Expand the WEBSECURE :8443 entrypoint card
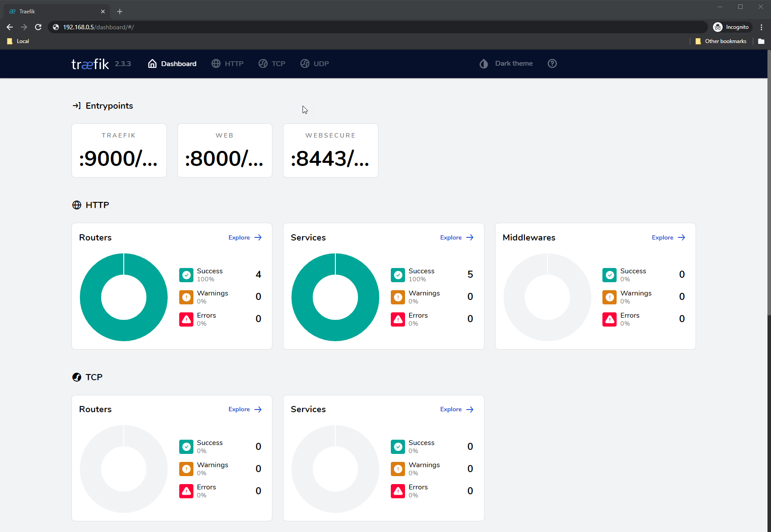 330,150
